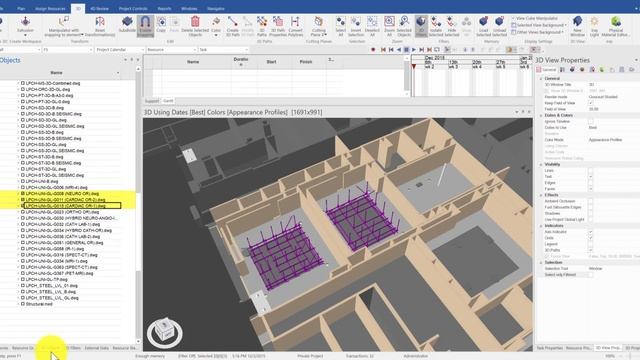Toggle Axis Indicator checkbox
640x360 pixels.
click(x=591, y=231)
